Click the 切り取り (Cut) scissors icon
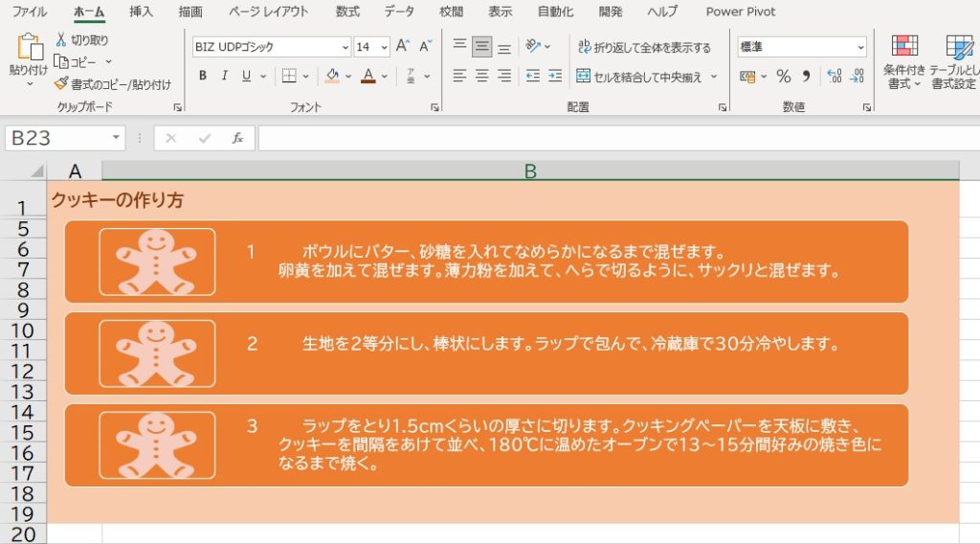 [x=61, y=40]
